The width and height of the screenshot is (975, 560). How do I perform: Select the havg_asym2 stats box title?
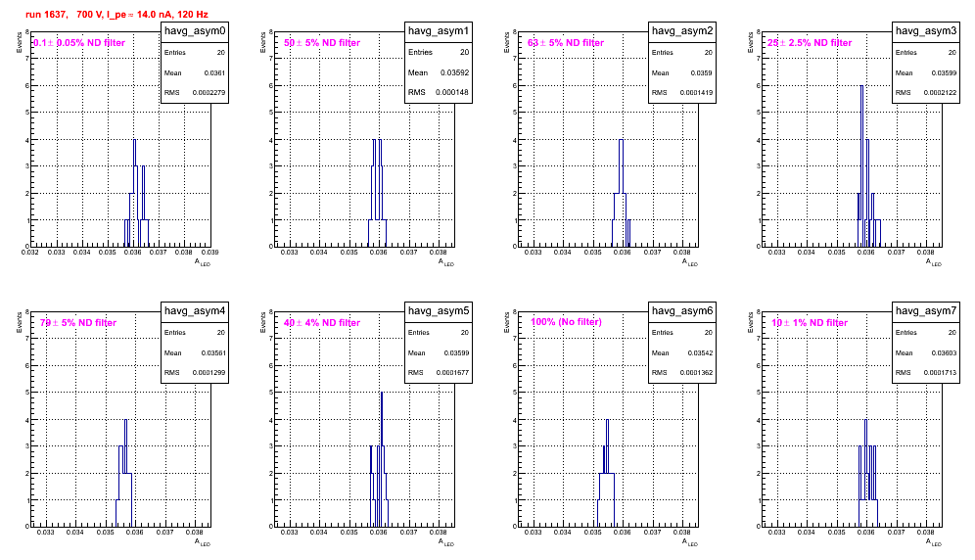[682, 31]
